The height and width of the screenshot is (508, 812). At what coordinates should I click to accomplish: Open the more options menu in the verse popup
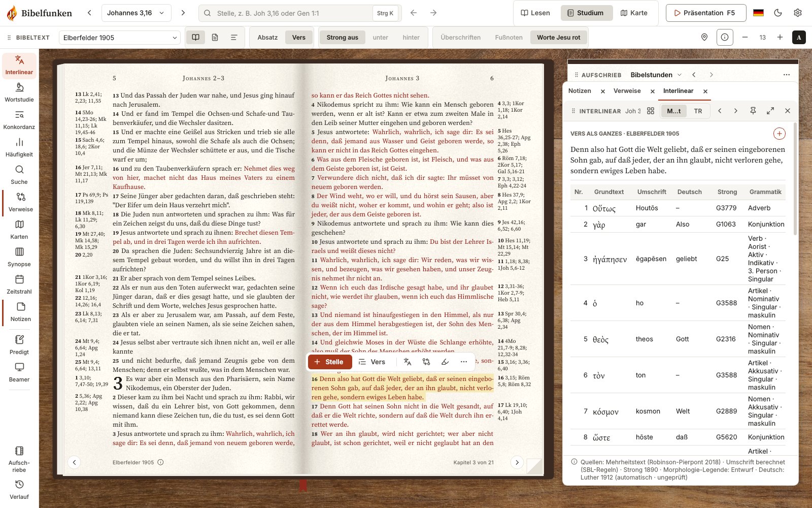[x=464, y=362]
